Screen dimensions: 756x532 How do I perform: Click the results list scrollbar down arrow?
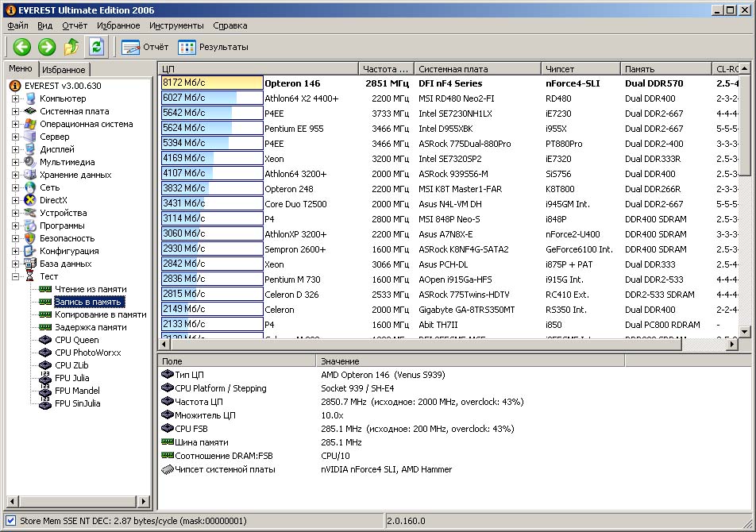point(744,332)
